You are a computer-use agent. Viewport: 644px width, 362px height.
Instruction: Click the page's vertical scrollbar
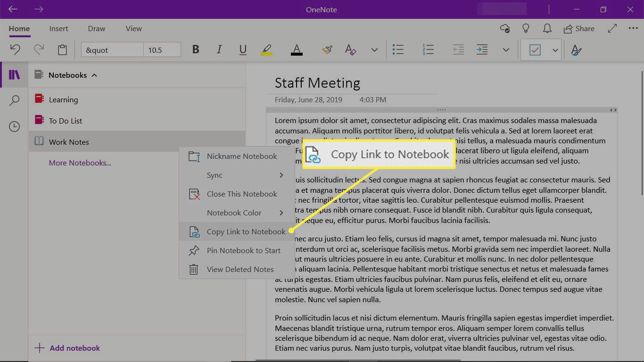pyautogui.click(x=641, y=132)
